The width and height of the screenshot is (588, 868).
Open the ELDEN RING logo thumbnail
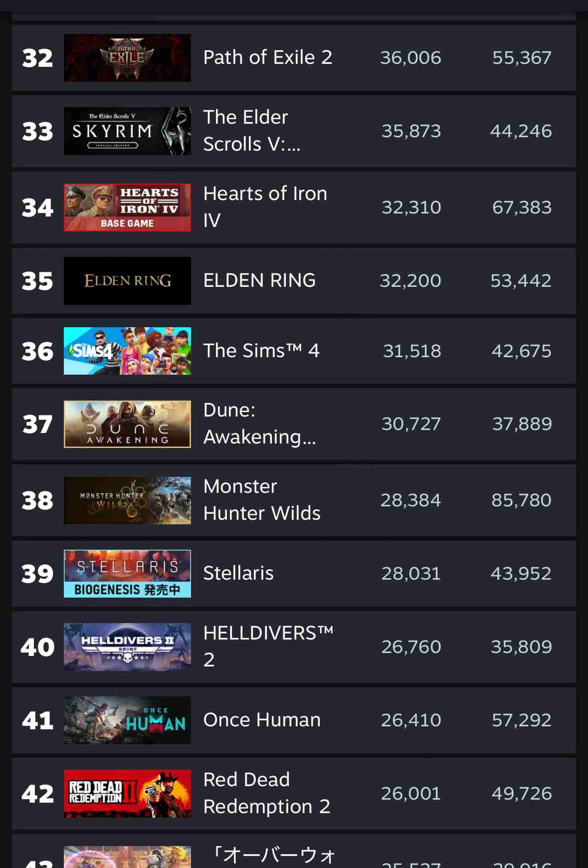click(127, 281)
